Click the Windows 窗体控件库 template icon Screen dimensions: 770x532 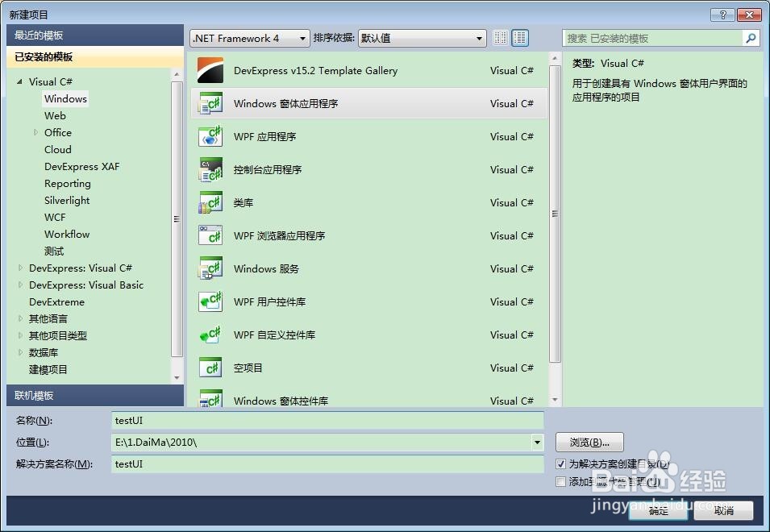(x=210, y=398)
